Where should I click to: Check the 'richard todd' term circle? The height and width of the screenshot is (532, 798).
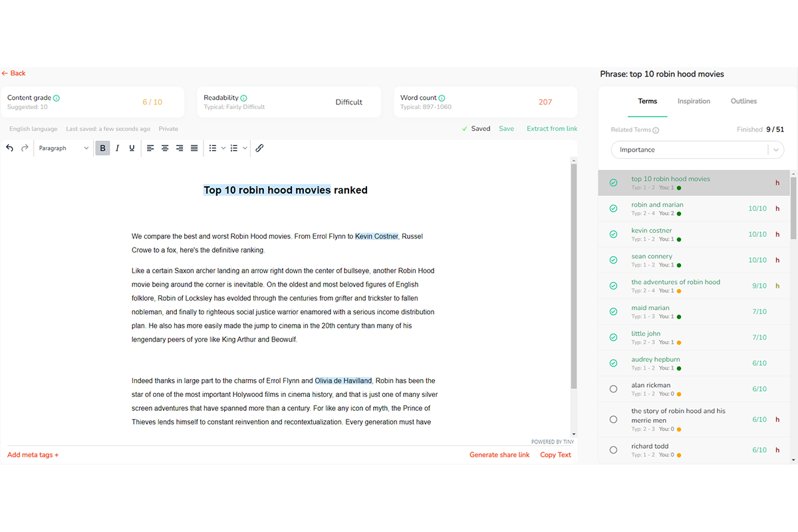tap(613, 450)
